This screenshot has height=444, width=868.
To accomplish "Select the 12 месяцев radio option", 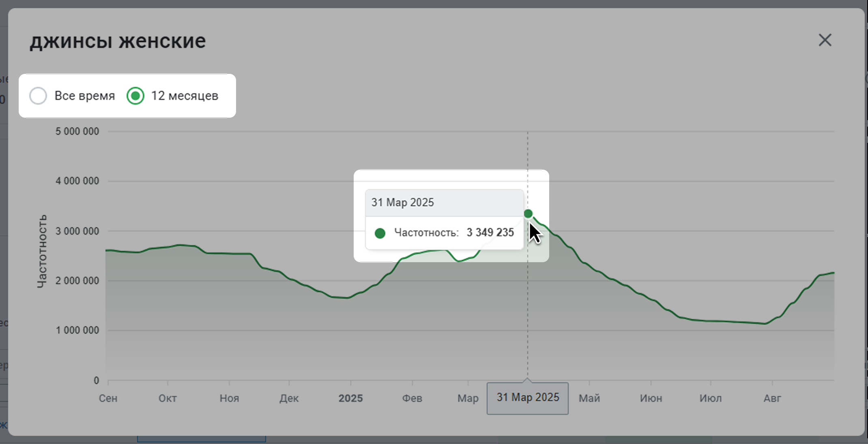I will [x=135, y=96].
